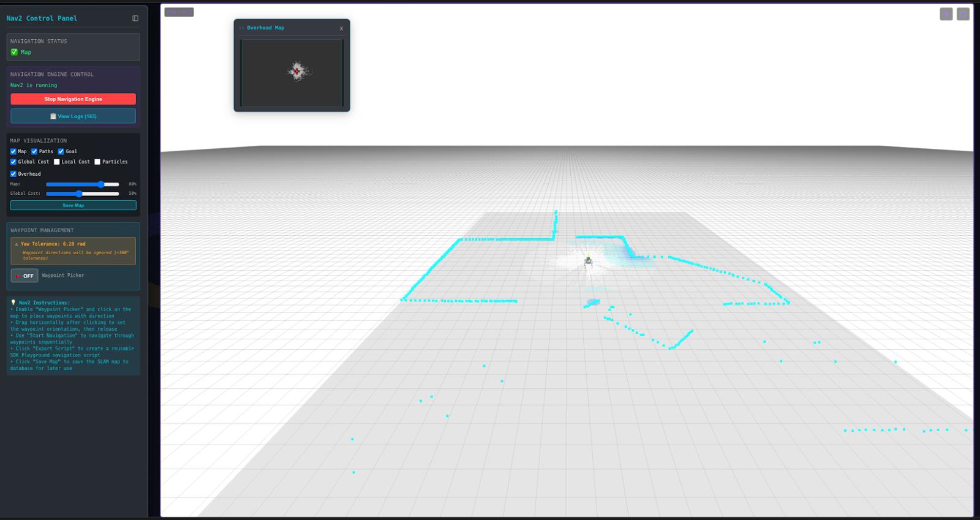Click the left viewport button at top right

tap(946, 13)
